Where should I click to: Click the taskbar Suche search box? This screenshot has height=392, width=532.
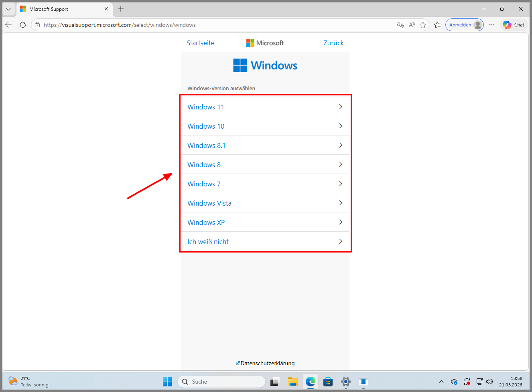click(221, 382)
